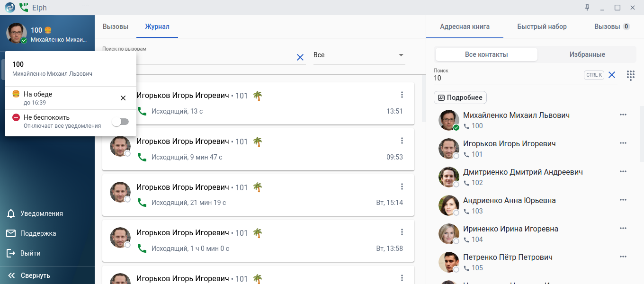
Task: Open more options for Андриенко Анна Юрьевна
Action: click(623, 200)
